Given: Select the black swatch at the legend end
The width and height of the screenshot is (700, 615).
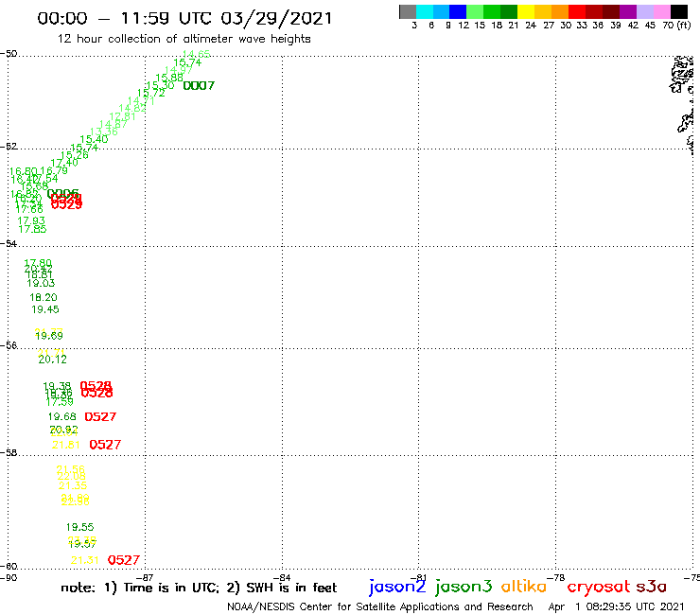Looking at the screenshot, I should pos(678,11).
